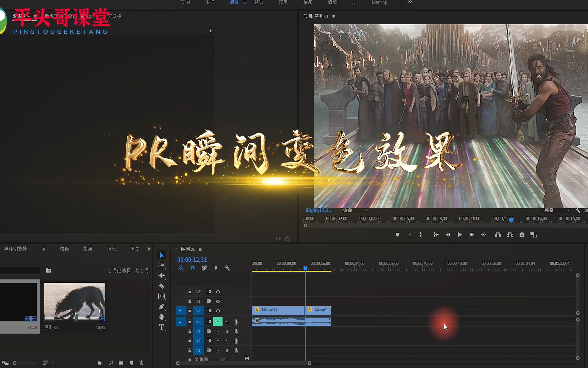Switch to the 颜色 workspace
Viewport: 588px width, 368px height.
[259, 2]
